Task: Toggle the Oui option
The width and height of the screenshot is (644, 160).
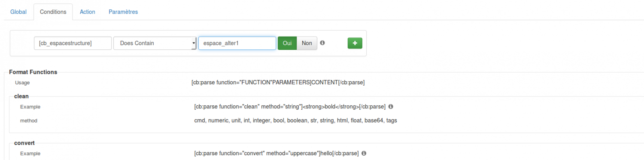Action: [287, 43]
